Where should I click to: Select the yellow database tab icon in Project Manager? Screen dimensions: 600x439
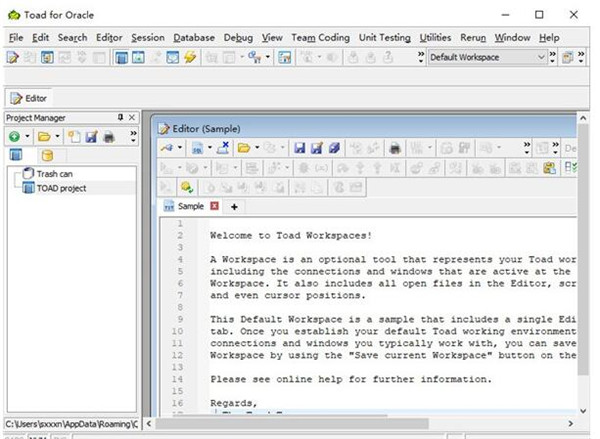[x=46, y=155]
